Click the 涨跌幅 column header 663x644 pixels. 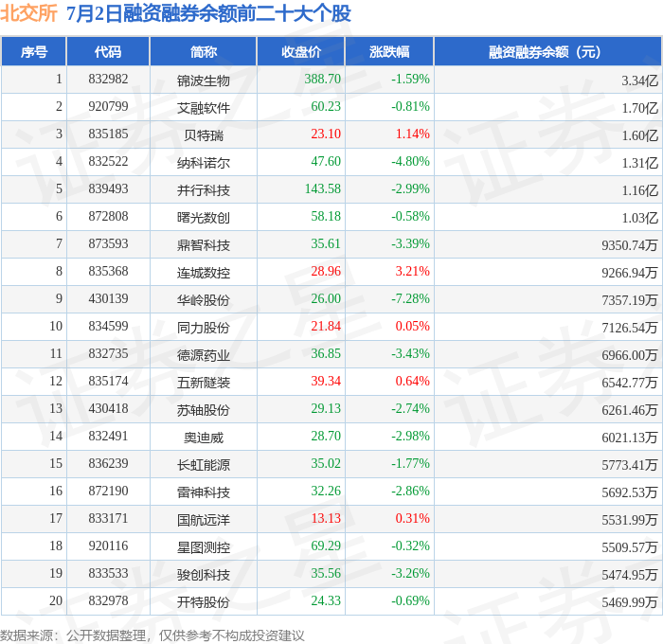point(389,52)
